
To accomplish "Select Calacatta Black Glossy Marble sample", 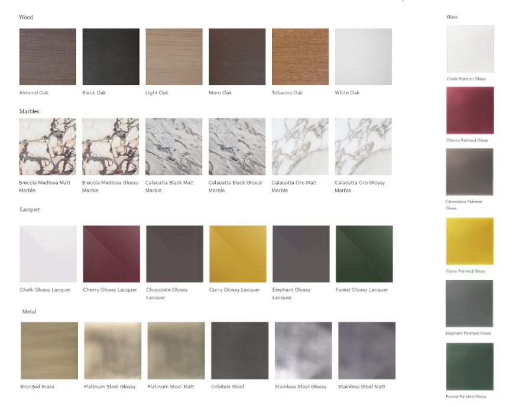I will pos(236,147).
